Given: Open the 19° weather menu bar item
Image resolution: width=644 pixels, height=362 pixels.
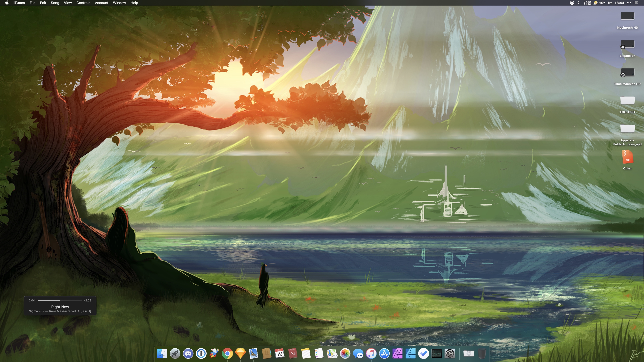Looking at the screenshot, I should [599, 3].
